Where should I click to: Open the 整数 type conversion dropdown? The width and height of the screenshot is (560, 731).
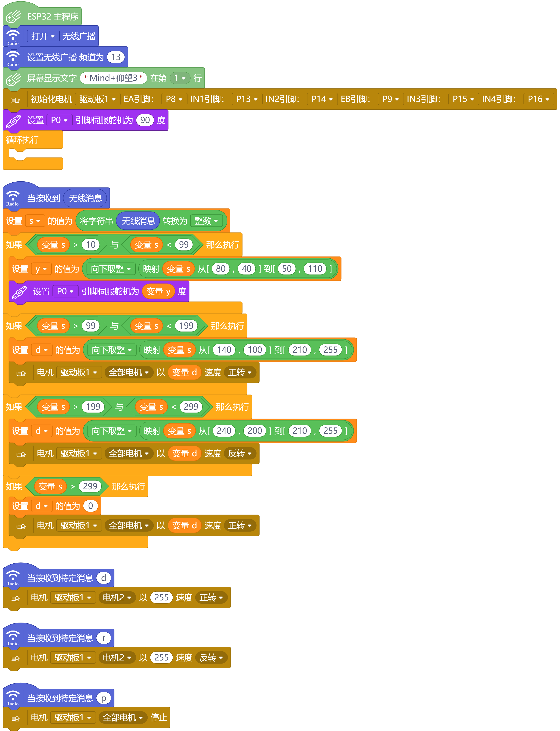click(206, 221)
